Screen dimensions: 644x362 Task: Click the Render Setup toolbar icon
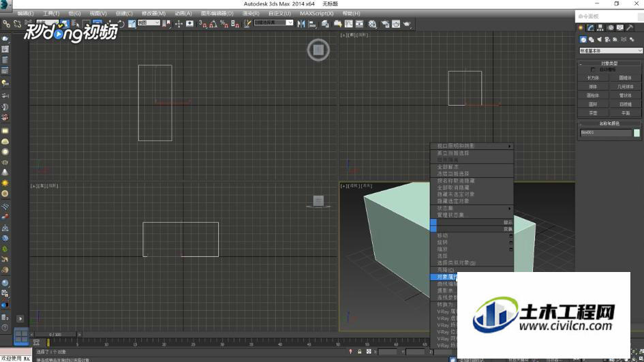click(x=385, y=24)
